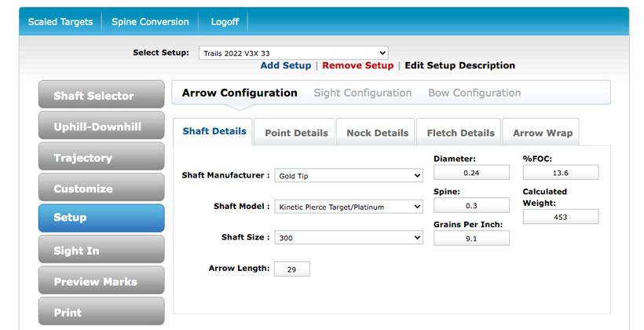Select the Fletch Details tab
This screenshot has width=644, height=330.
[x=460, y=133]
